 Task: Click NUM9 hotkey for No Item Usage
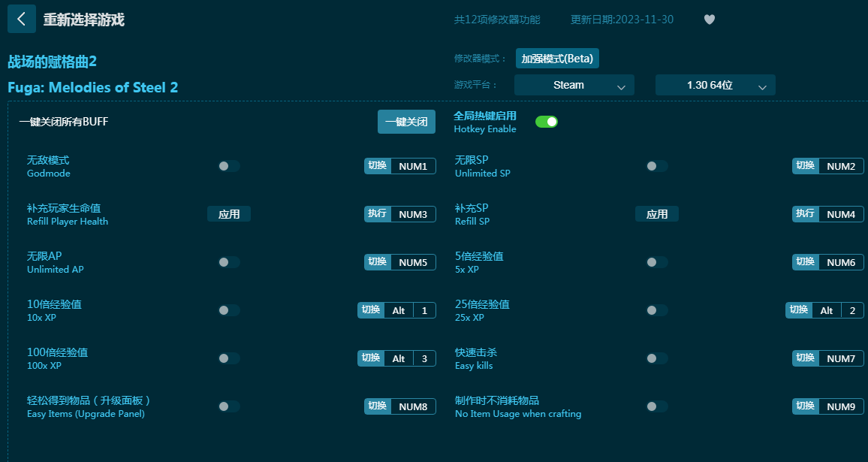[x=841, y=406]
